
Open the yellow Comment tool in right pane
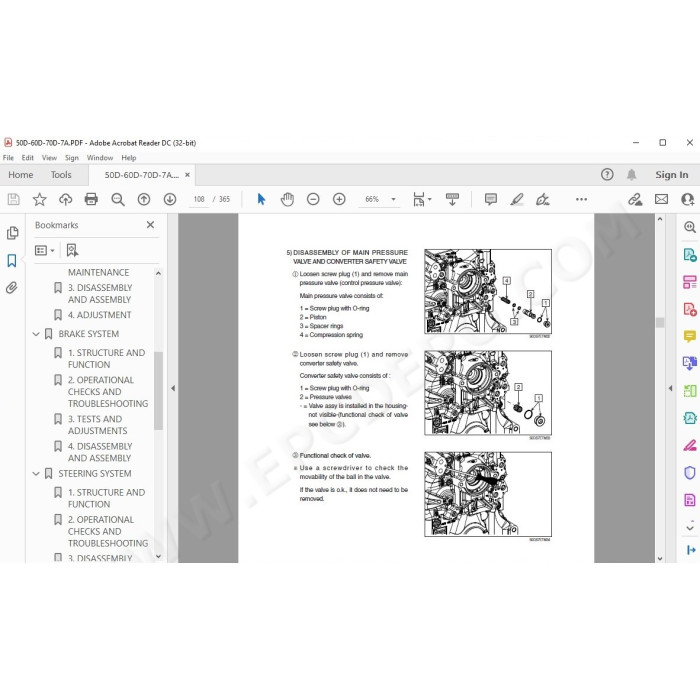[690, 336]
